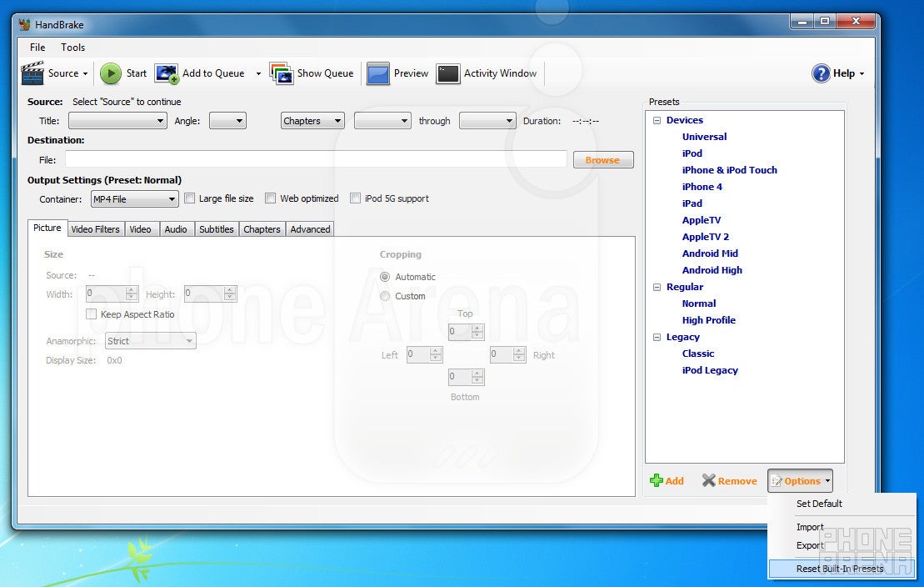Image resolution: width=924 pixels, height=587 pixels.
Task: Open the File menu
Action: point(37,48)
